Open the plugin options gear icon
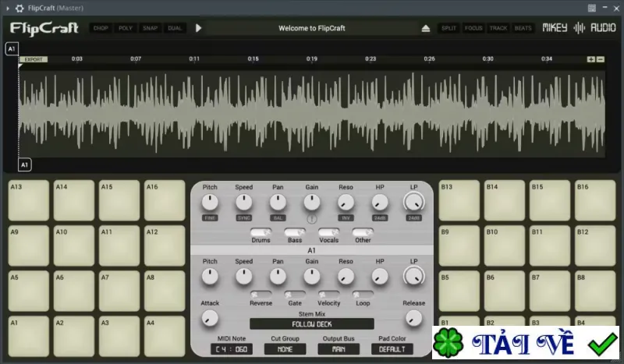624x364 pixels. [x=19, y=8]
